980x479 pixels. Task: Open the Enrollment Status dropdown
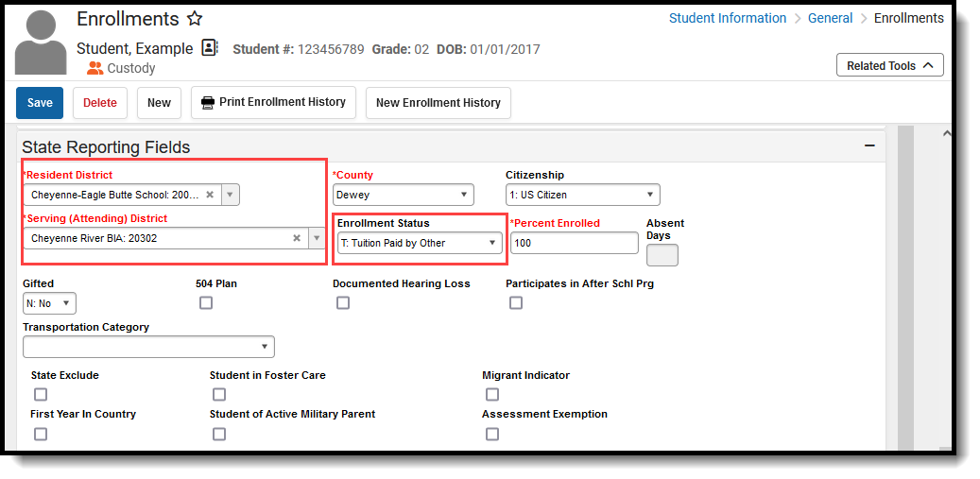point(420,243)
